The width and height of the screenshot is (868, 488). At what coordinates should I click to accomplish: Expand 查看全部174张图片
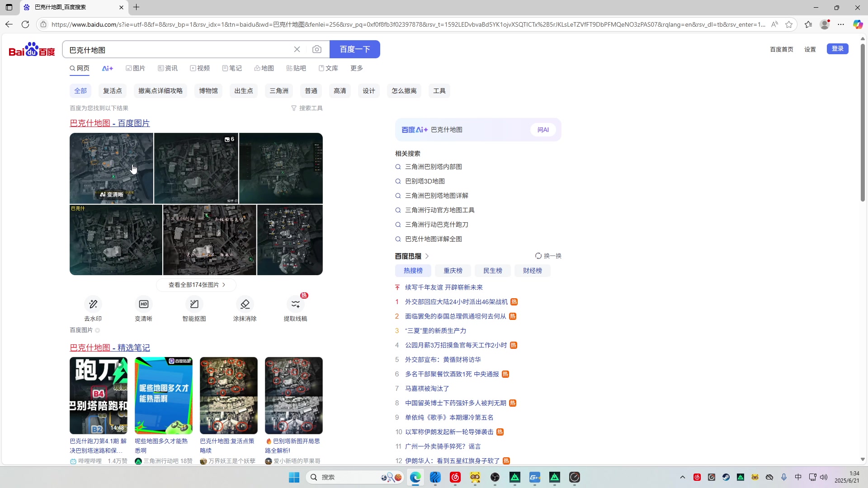click(196, 285)
